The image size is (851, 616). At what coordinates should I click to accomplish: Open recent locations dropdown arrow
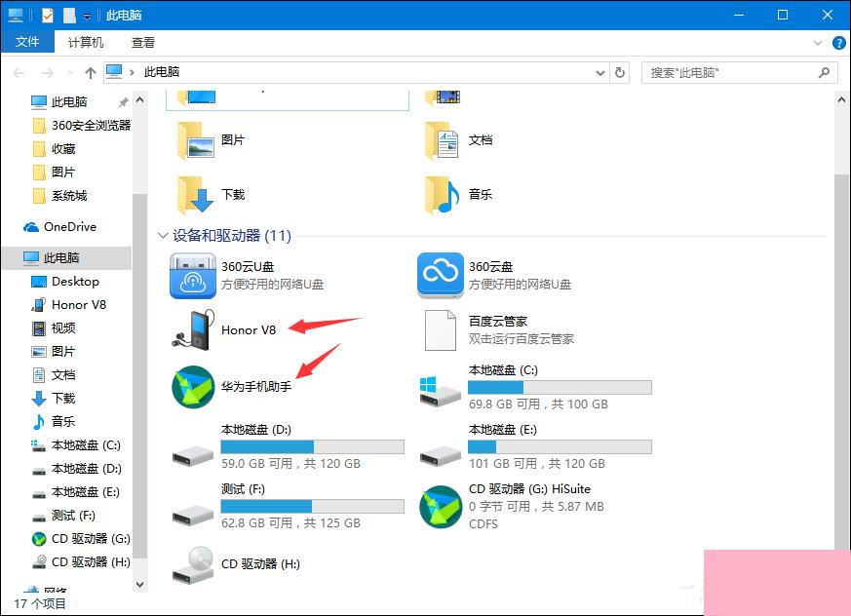(x=70, y=73)
